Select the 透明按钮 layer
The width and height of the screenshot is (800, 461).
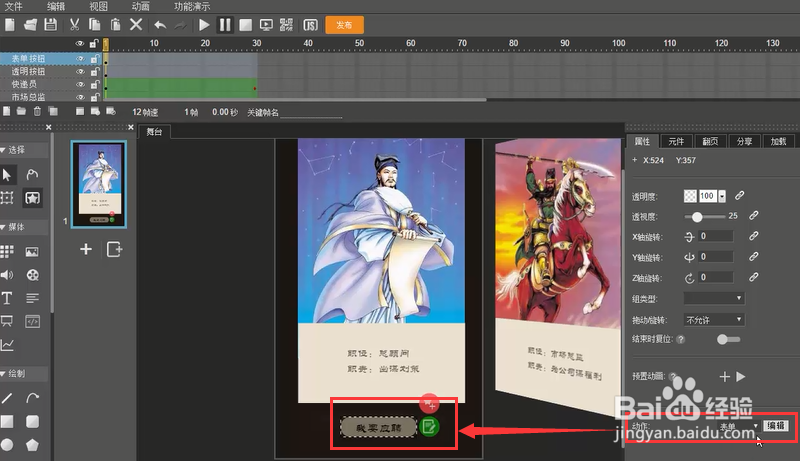pyautogui.click(x=28, y=71)
